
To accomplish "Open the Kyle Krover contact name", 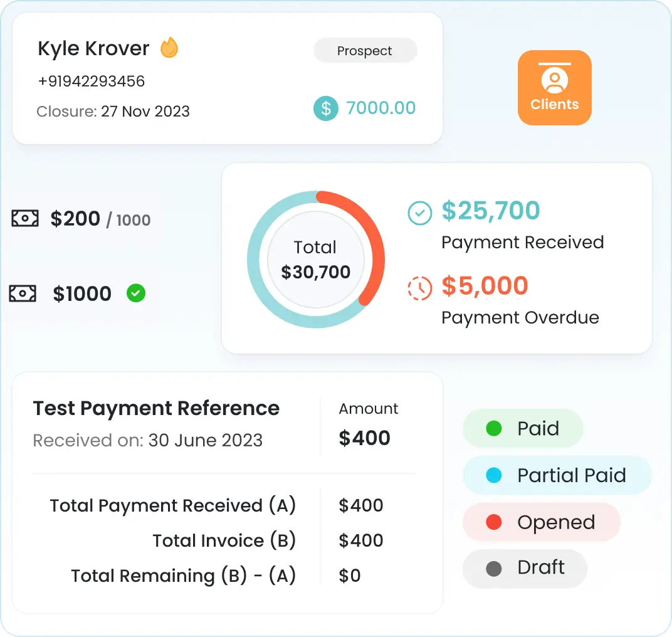I will [x=93, y=49].
